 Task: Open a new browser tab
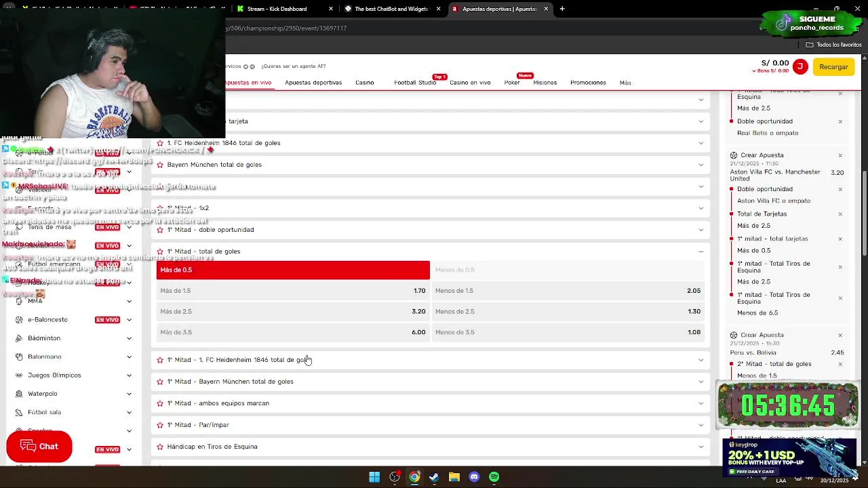coord(562,9)
